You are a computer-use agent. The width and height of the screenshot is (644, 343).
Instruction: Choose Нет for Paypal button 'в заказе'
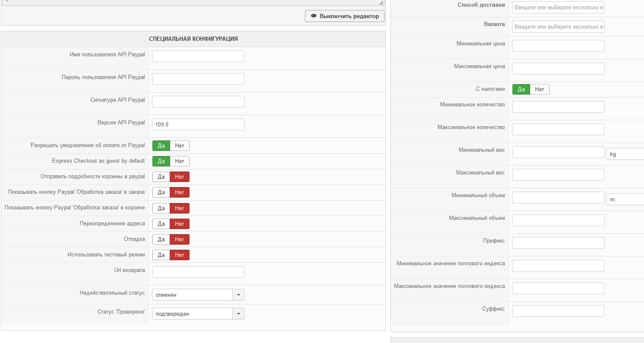pos(180,192)
